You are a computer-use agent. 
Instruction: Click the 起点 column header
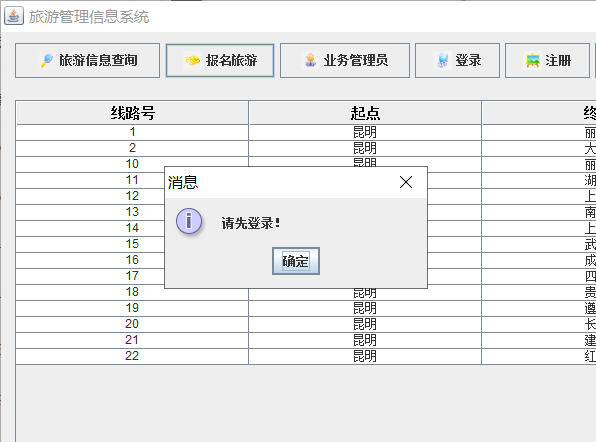click(365, 113)
